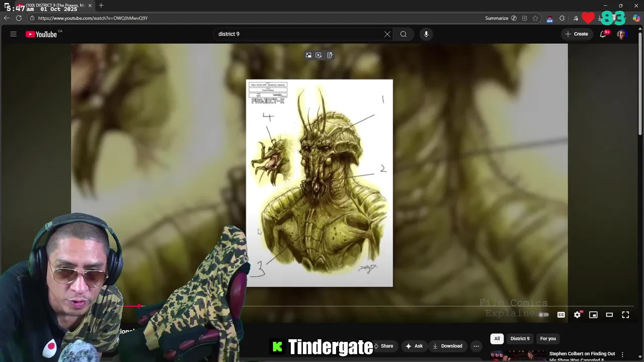Click the middle video overlay play icon
The width and height of the screenshot is (644, 362).
click(x=318, y=55)
